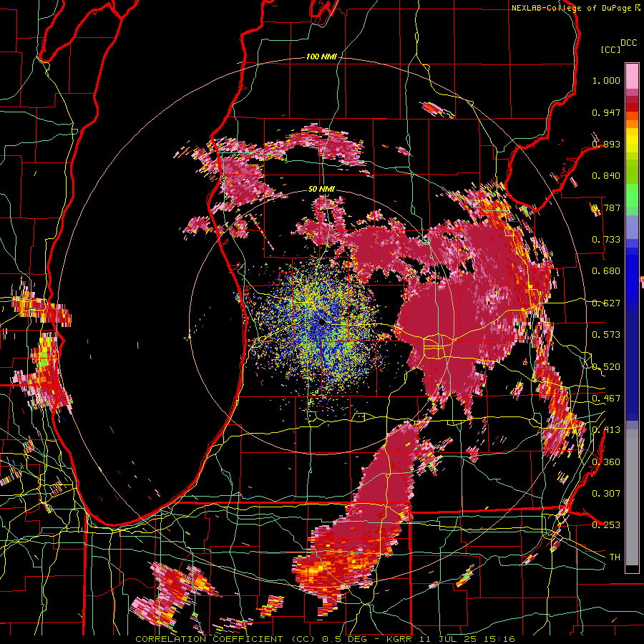
Task: Click the KGRR radar station identifier
Action: (x=399, y=639)
